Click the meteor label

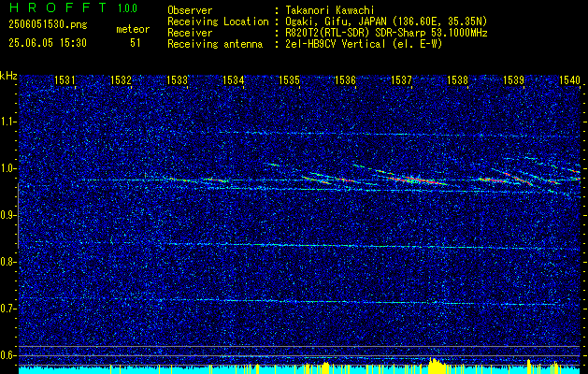click(x=133, y=29)
